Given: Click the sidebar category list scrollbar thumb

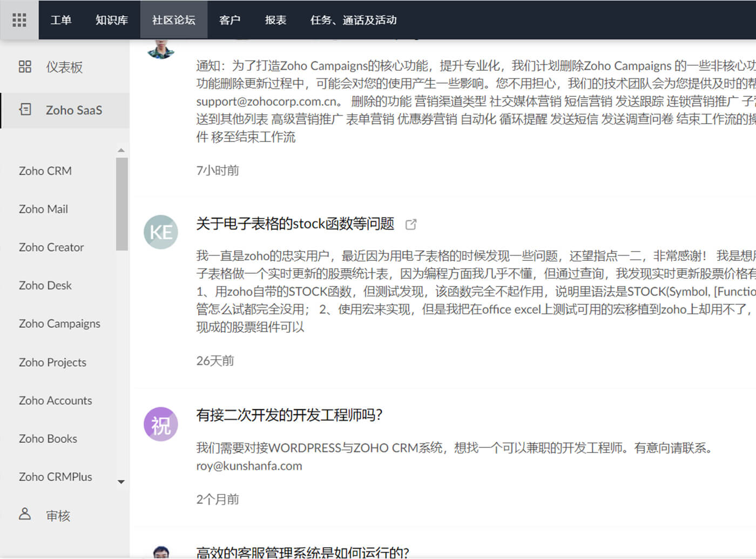Looking at the screenshot, I should (x=122, y=204).
